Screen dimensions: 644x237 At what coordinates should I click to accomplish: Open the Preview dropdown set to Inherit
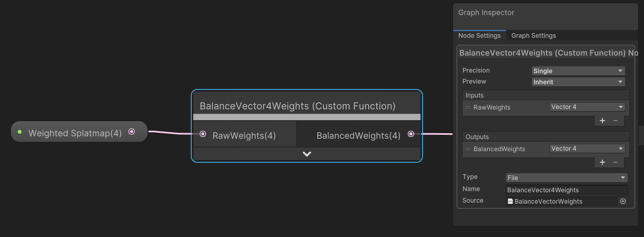point(578,82)
